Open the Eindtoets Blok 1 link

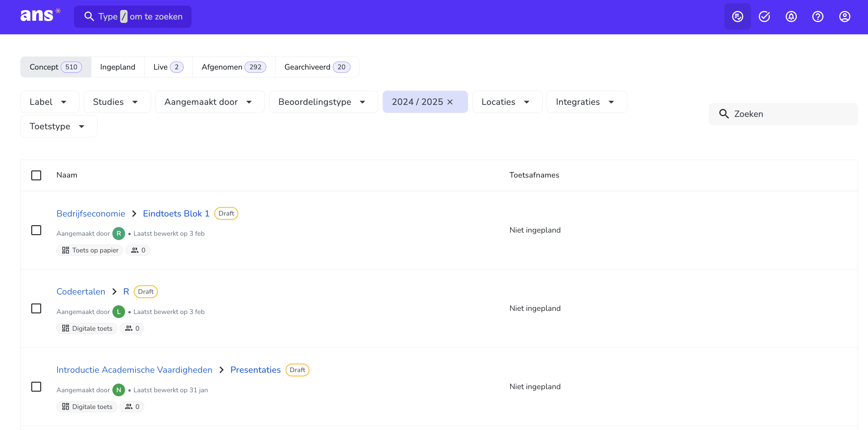click(176, 213)
